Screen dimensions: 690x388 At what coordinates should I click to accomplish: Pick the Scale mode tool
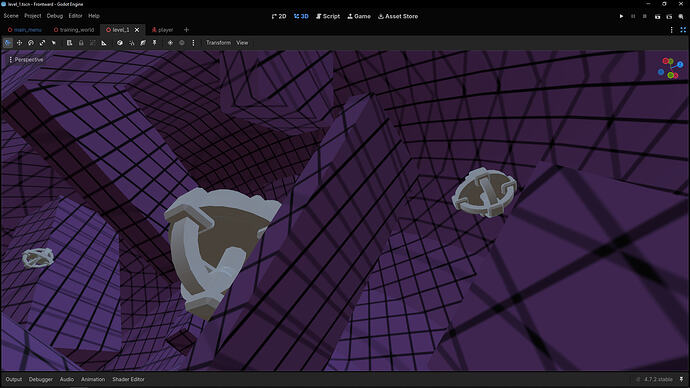42,43
